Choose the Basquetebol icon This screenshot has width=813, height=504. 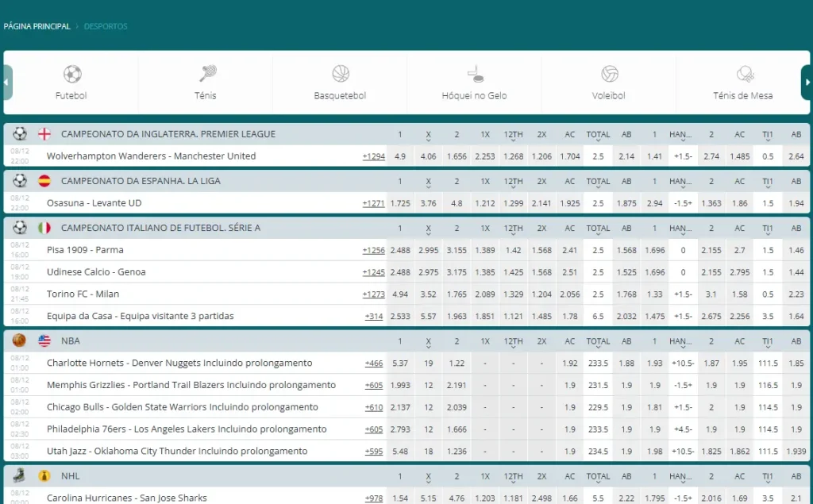[341, 74]
